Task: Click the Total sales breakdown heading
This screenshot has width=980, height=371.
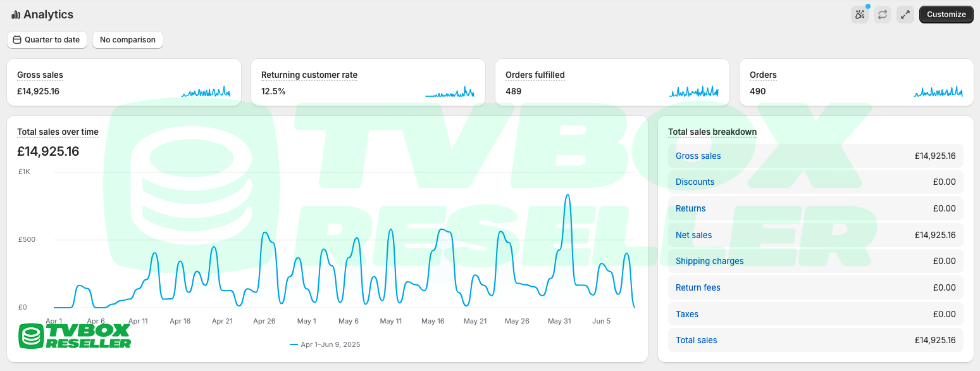Action: 712,132
